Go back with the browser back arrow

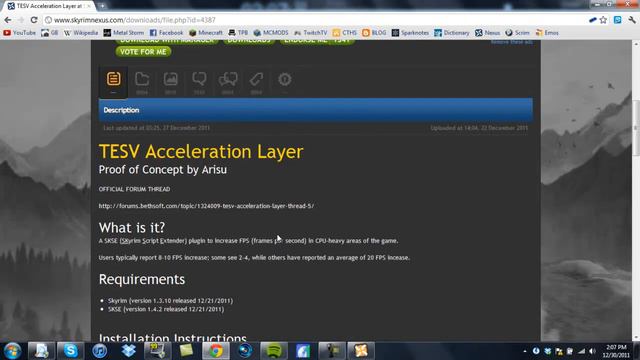[x=8, y=20]
